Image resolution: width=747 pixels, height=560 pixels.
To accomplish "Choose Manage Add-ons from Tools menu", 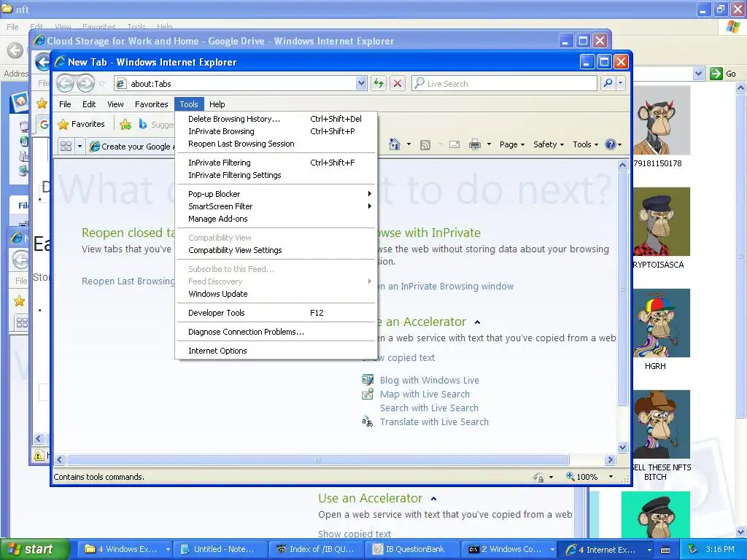I will pyautogui.click(x=276, y=219).
